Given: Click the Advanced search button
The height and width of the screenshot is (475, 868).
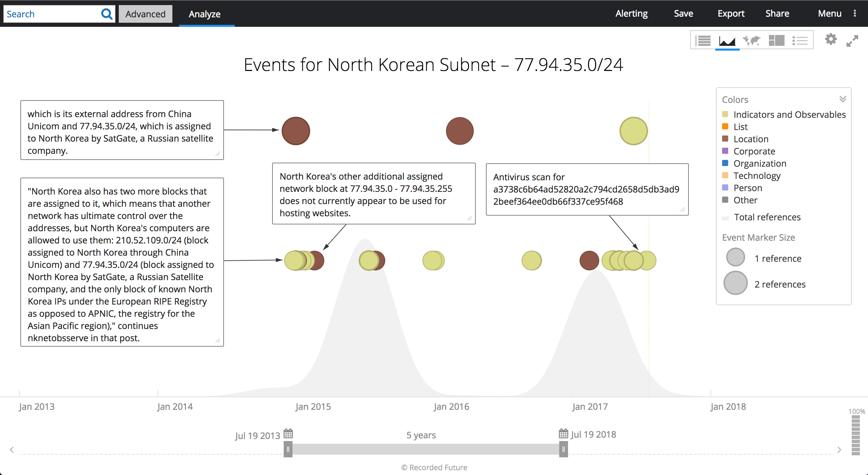Looking at the screenshot, I should (x=144, y=14).
